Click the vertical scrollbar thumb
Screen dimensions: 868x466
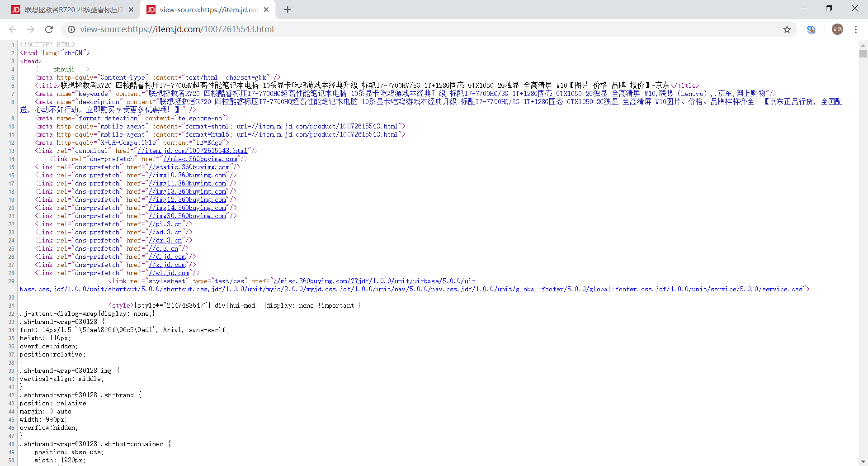tap(863, 53)
